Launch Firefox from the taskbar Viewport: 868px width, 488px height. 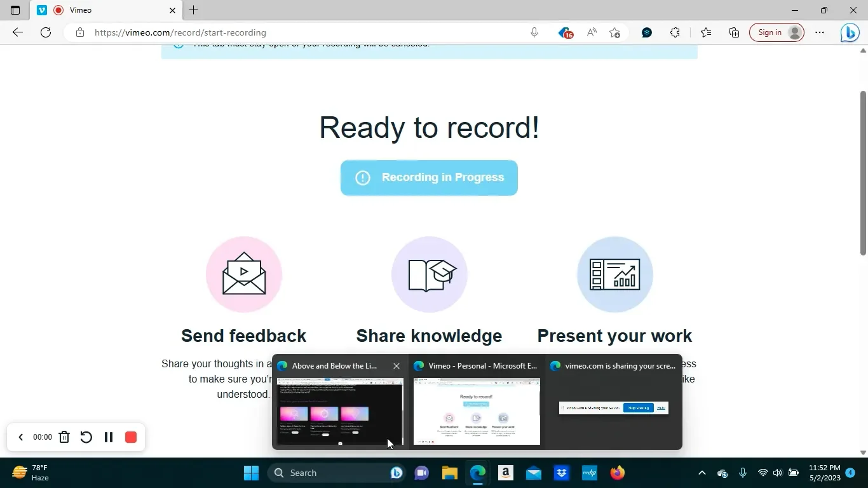pos(618,473)
